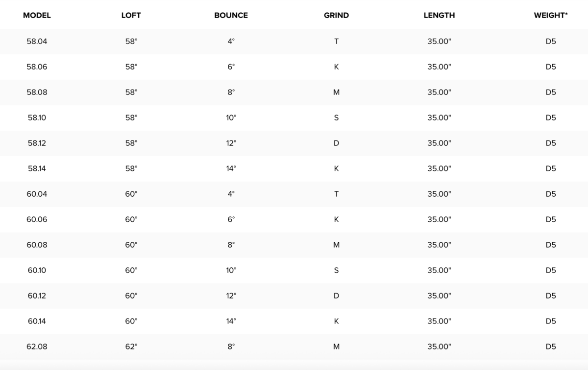Image resolution: width=588 pixels, height=370 pixels.
Task: Select the 58.04 model cell
Action: [x=37, y=41]
